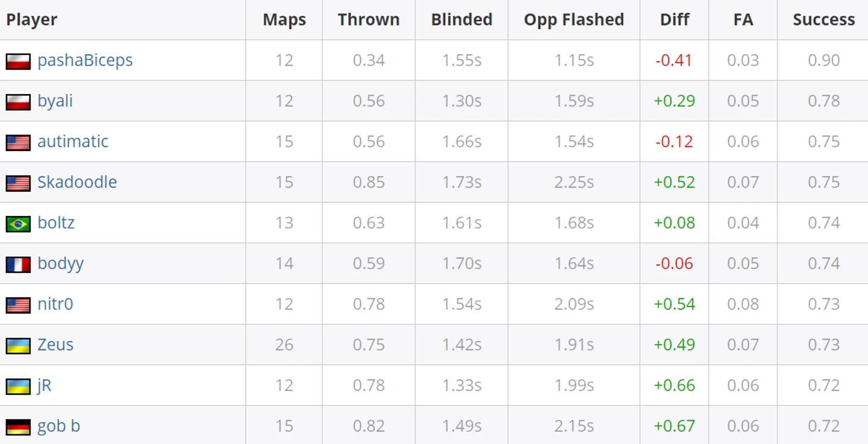The width and height of the screenshot is (868, 444).
Task: Sort table by Success column header
Action: click(824, 20)
